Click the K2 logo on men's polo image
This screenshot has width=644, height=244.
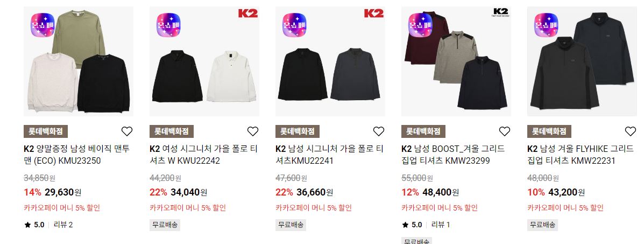[374, 13]
